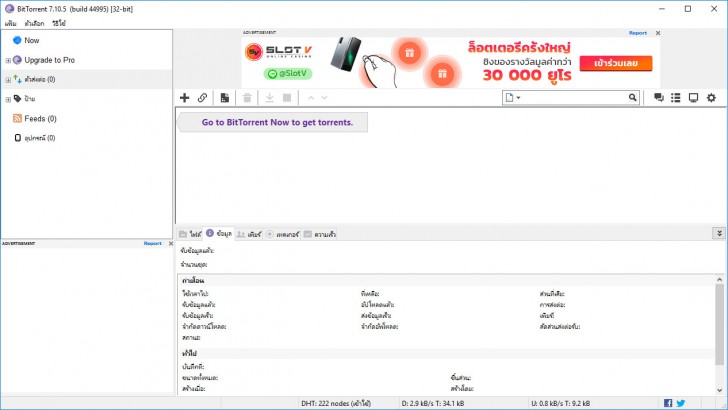Open the Options menu (second menu item)
The image size is (728, 410).
[34, 23]
